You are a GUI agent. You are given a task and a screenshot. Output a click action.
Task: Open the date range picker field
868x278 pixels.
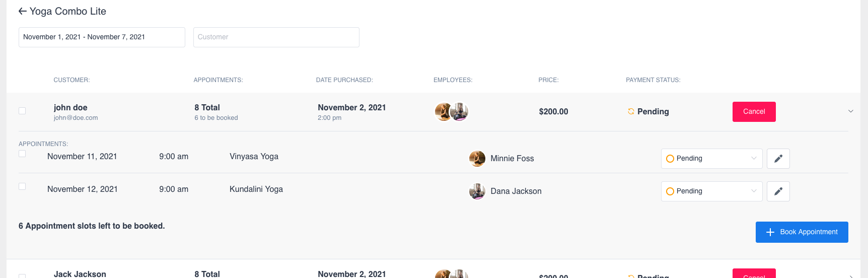point(102,37)
